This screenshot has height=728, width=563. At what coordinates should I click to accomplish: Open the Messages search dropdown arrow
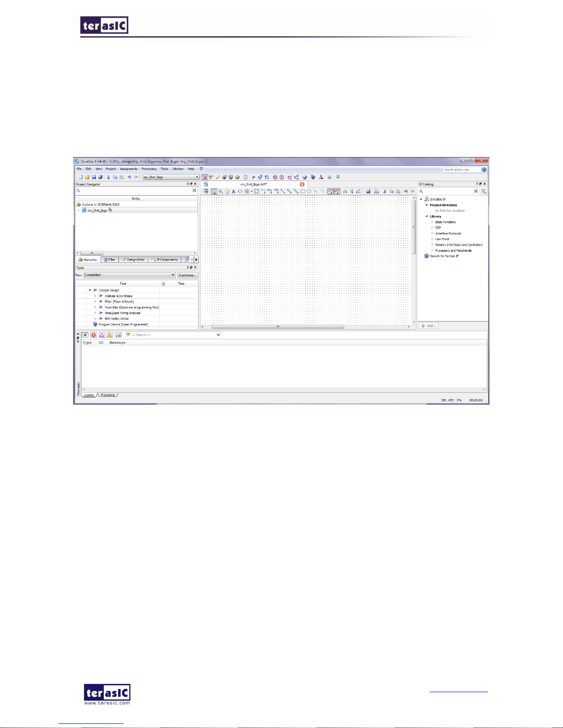pyautogui.click(x=219, y=335)
